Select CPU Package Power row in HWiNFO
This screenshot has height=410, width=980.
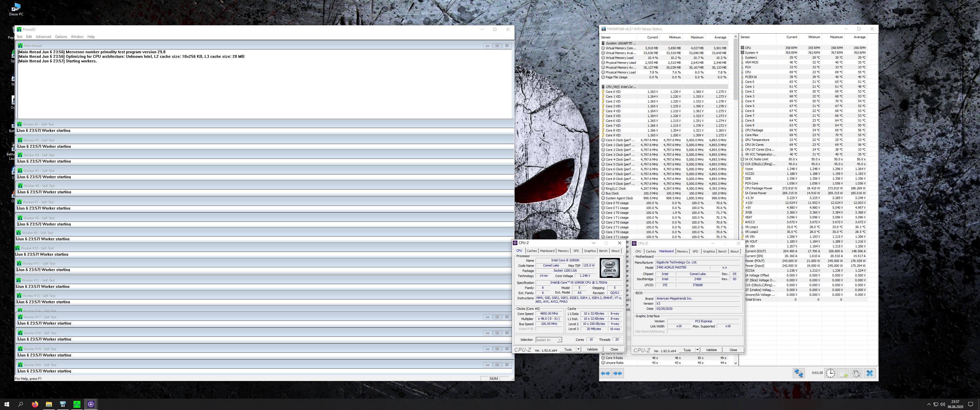804,188
